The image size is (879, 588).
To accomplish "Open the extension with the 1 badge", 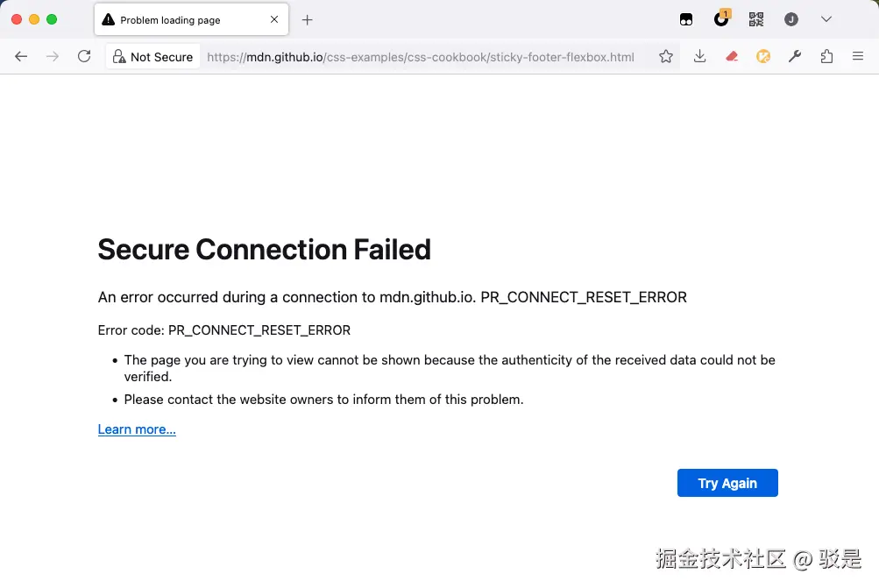I will click(x=721, y=19).
